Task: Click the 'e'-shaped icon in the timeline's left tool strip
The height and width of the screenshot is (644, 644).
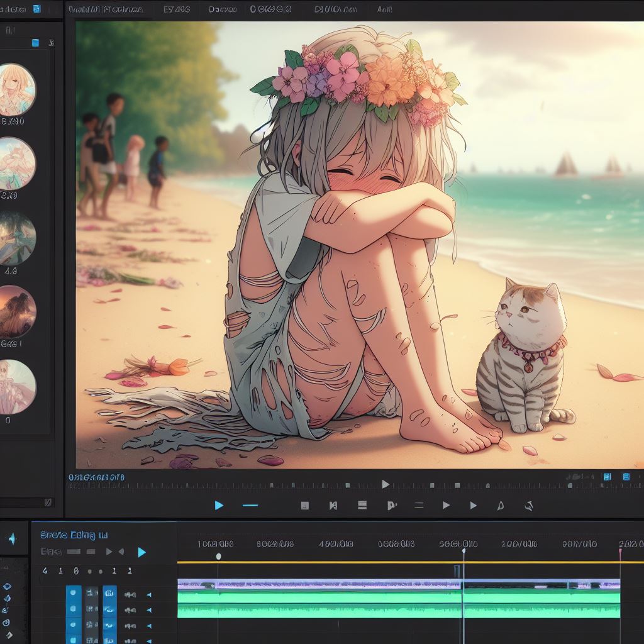Action: [x=5, y=611]
